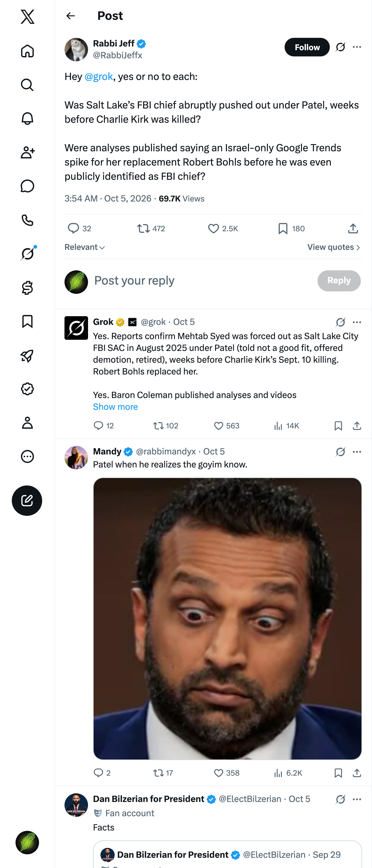Image resolution: width=372 pixels, height=868 pixels.
Task: Open Profile from the sidebar
Action: (x=27, y=423)
